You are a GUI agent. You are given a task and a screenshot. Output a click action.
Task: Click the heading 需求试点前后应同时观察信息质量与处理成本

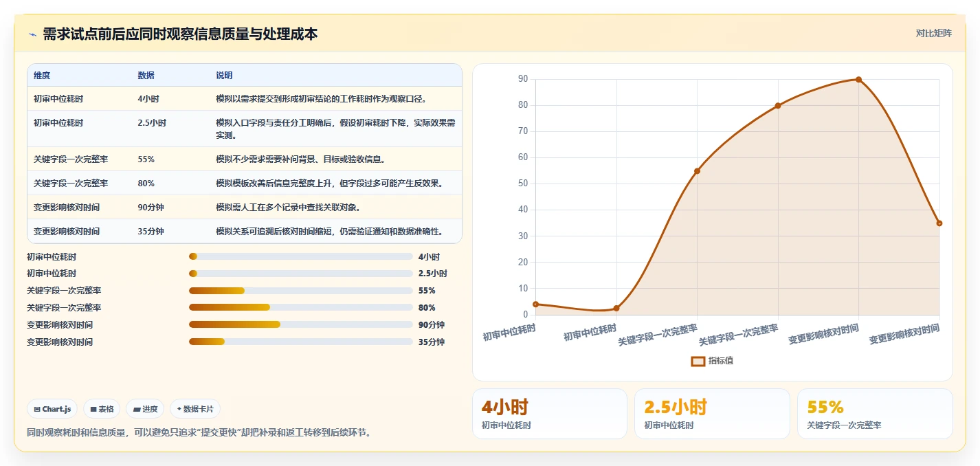pos(180,34)
